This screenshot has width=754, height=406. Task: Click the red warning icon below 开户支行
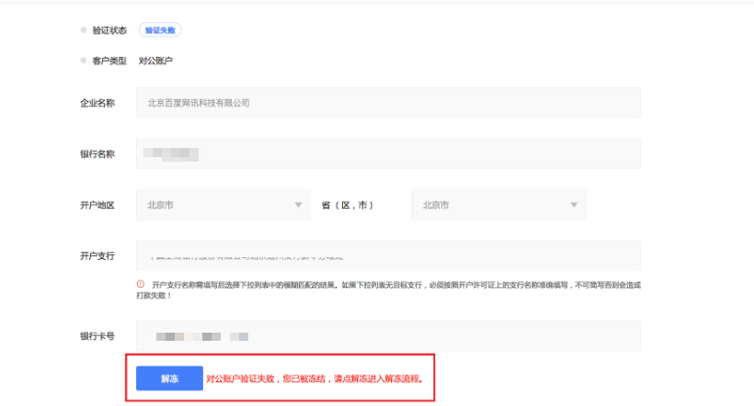click(140, 284)
